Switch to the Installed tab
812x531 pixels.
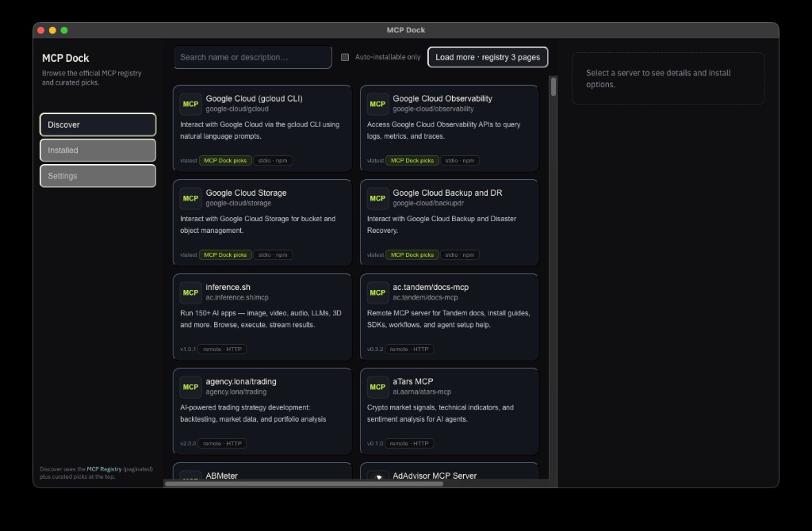point(98,150)
